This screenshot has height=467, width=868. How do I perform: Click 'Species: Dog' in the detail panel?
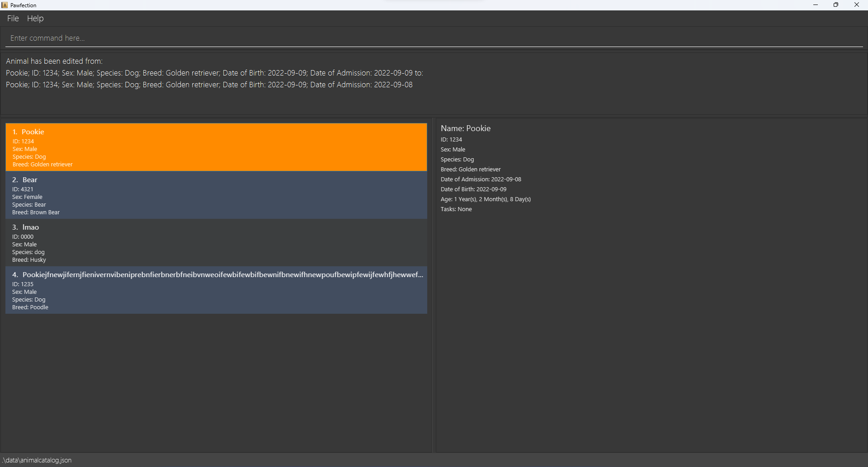pyautogui.click(x=458, y=160)
